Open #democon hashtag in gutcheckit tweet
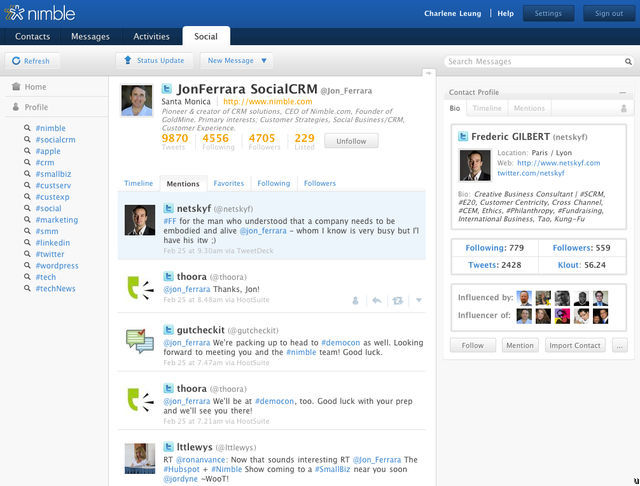Screen dimensions: 640x486 [340, 342]
